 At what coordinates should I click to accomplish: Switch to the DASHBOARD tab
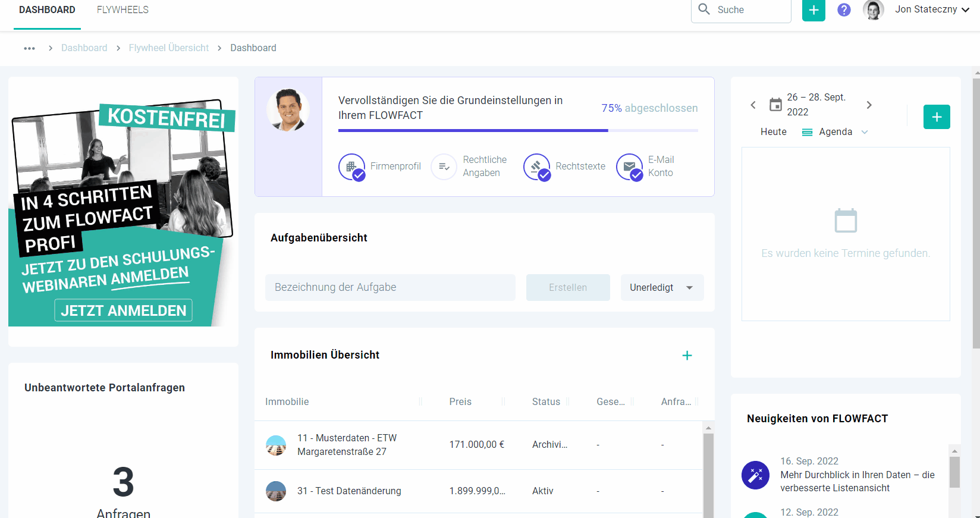coord(47,10)
